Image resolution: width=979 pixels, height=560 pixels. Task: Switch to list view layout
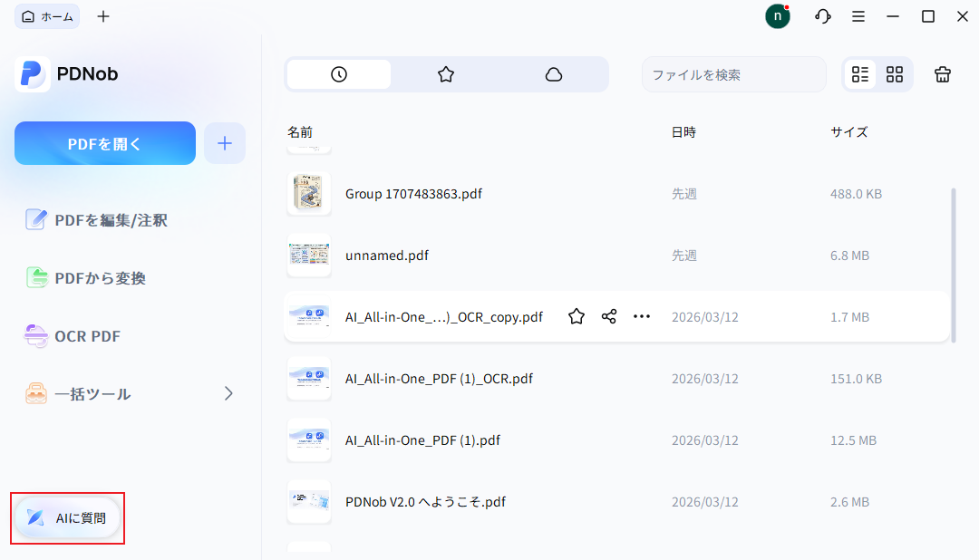[859, 74]
